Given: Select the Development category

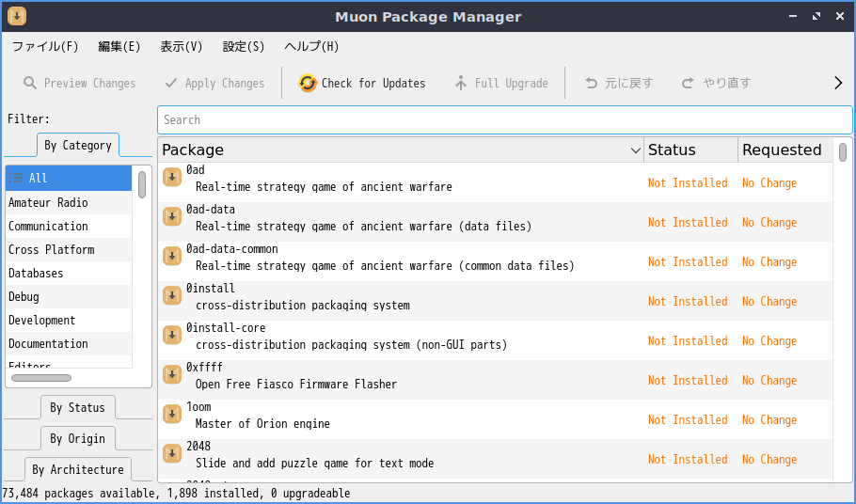Looking at the screenshot, I should (69, 320).
